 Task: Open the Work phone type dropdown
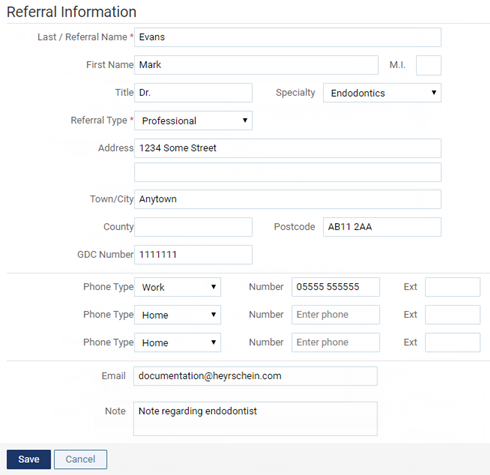point(177,287)
